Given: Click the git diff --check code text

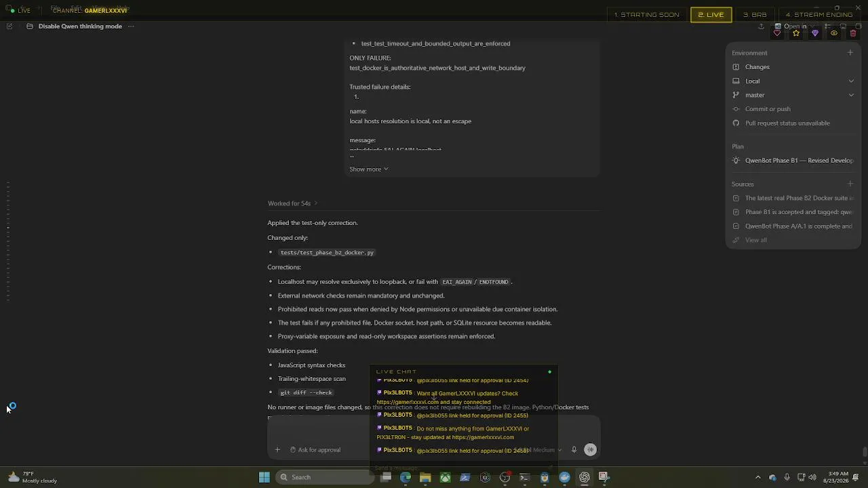Looking at the screenshot, I should pos(307,392).
